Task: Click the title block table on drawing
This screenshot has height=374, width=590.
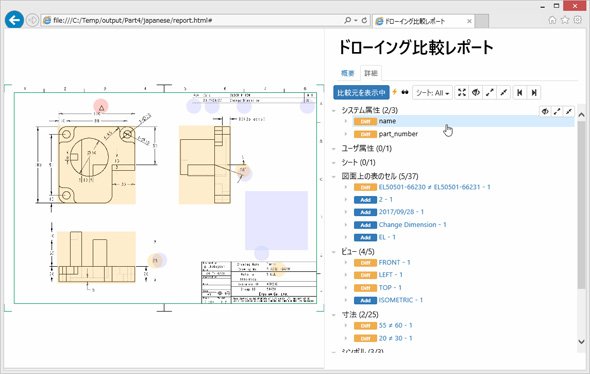Action: (259, 282)
